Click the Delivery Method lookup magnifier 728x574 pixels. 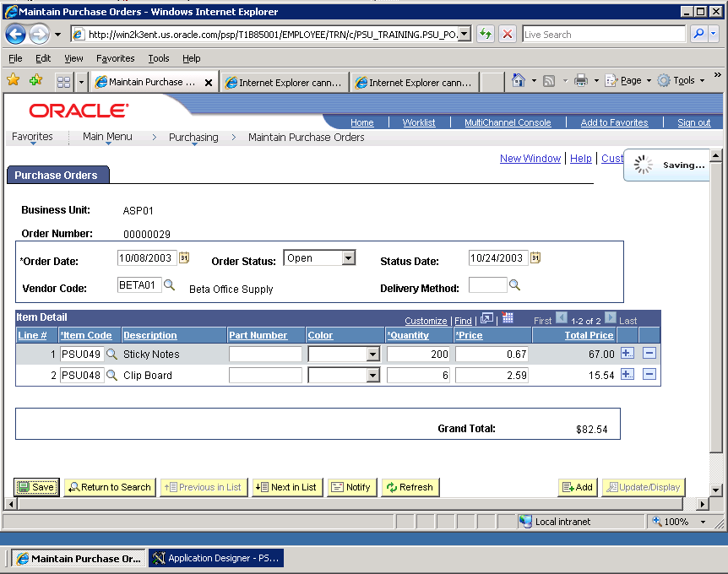514,286
